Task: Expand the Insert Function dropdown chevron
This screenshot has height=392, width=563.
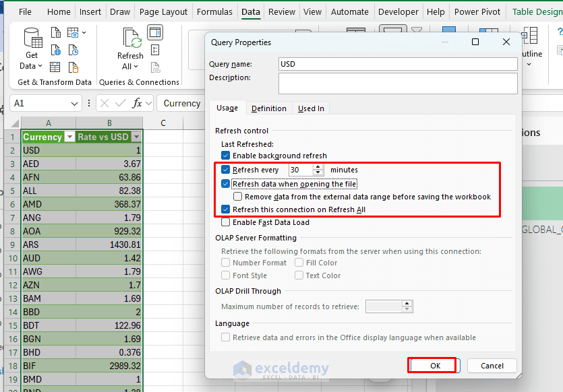Action: pyautogui.click(x=148, y=104)
